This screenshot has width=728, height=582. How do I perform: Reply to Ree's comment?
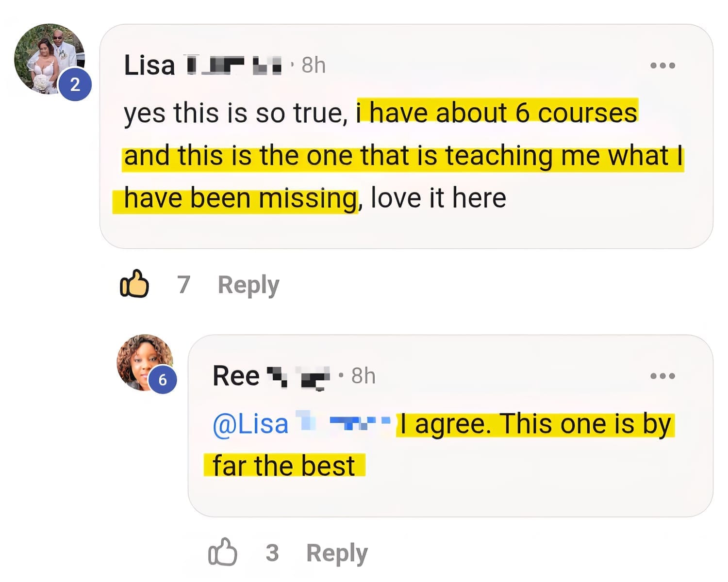pyautogui.click(x=337, y=553)
